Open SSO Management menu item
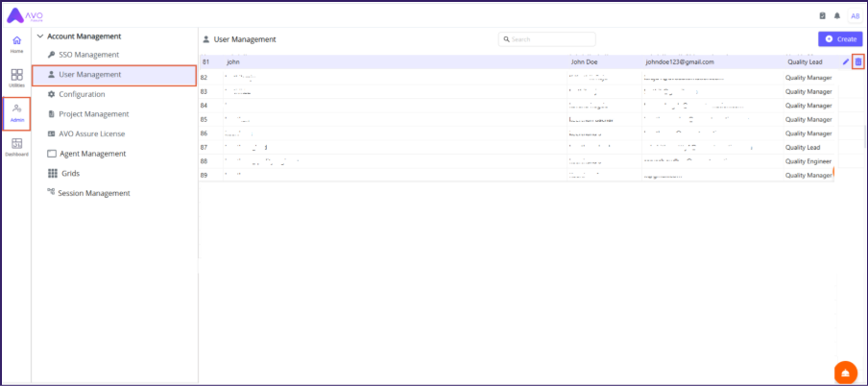Screen dimensions: 868x386 [88, 55]
